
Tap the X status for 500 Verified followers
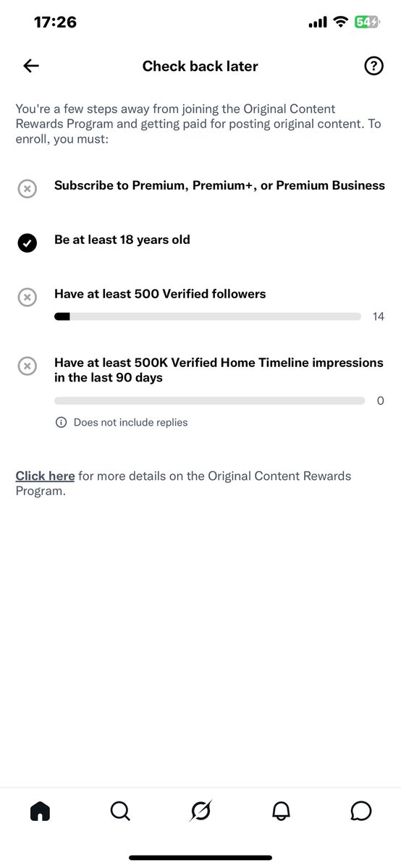[x=27, y=298]
